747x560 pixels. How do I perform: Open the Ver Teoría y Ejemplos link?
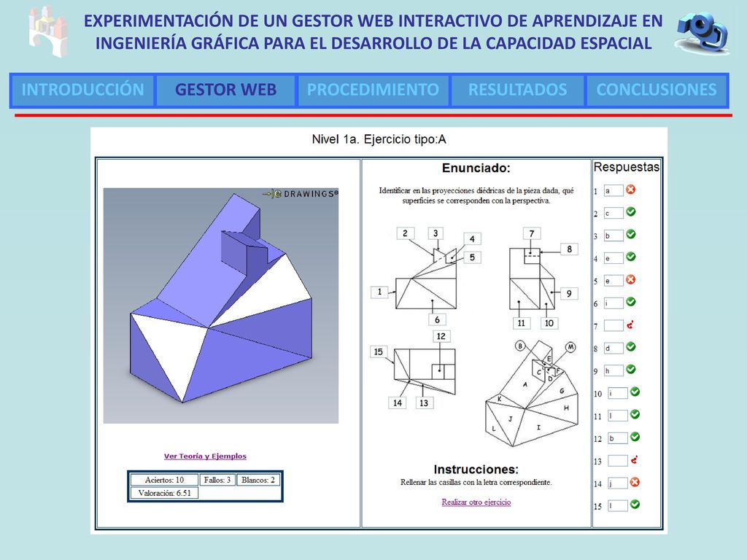point(205,456)
